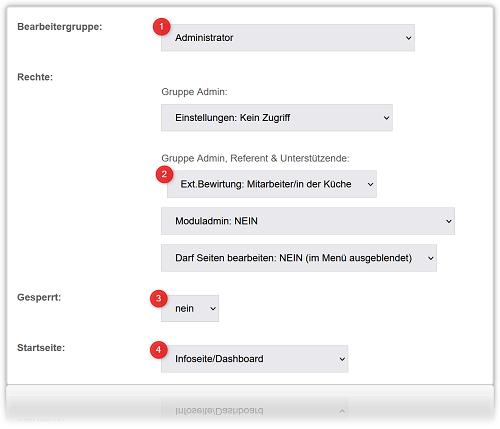Click the red number 1 marker
The height and width of the screenshot is (429, 500).
[161, 27]
